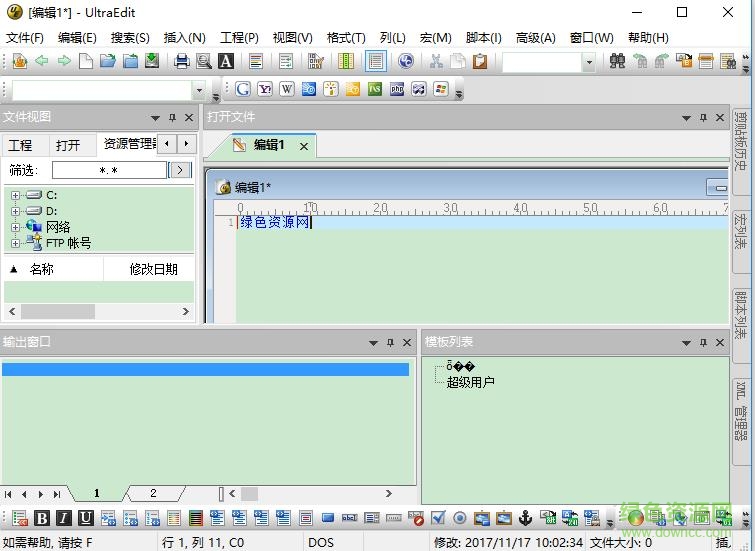Pin the 文件视图 panel with pushpin
The image size is (755, 551).
point(172,118)
